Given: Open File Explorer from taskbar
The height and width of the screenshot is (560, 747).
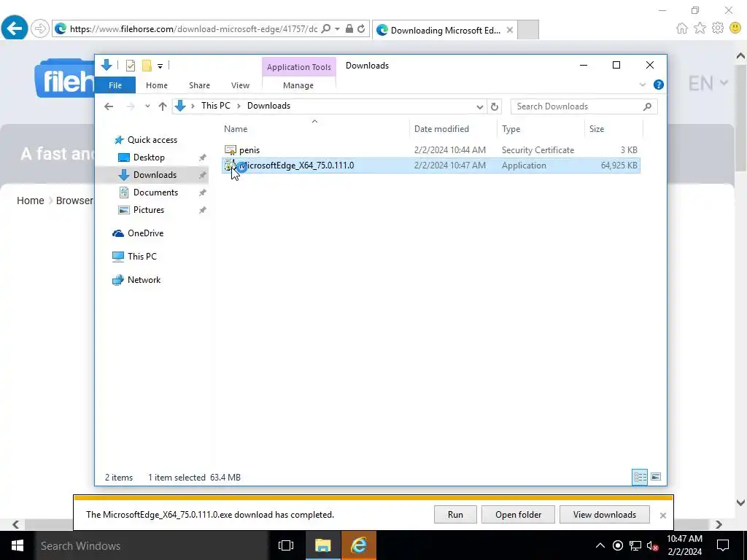Looking at the screenshot, I should [322, 545].
